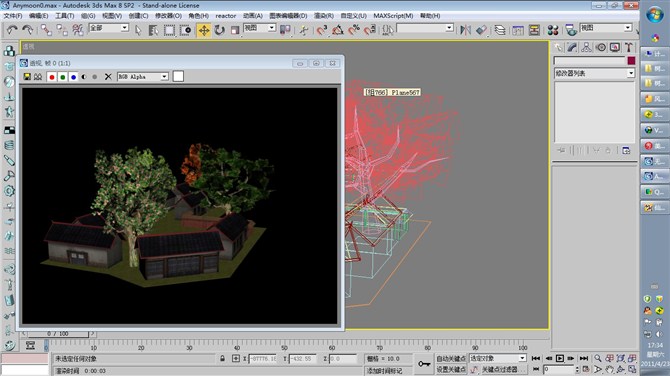Pick the Select Object arrow tool
This screenshot has height=376, width=670.
pos(138,30)
